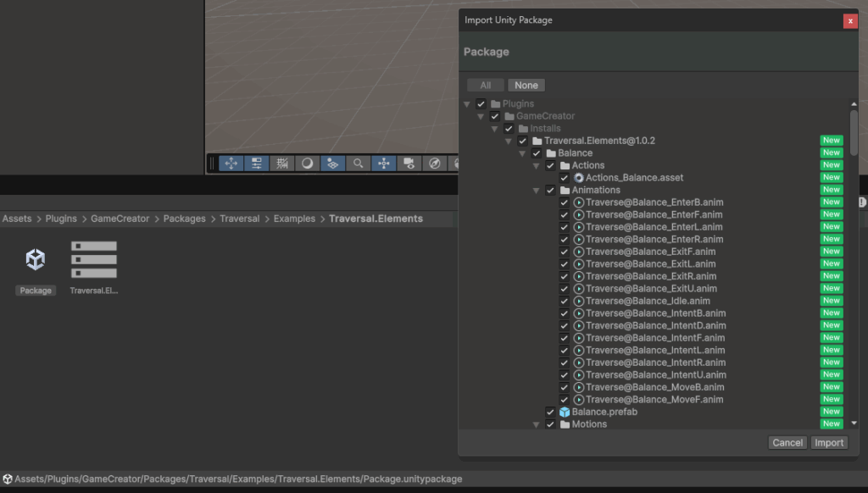Image resolution: width=868 pixels, height=493 pixels.
Task: Toggle the arrows-to-center icon in scene toolbar
Action: tap(384, 163)
